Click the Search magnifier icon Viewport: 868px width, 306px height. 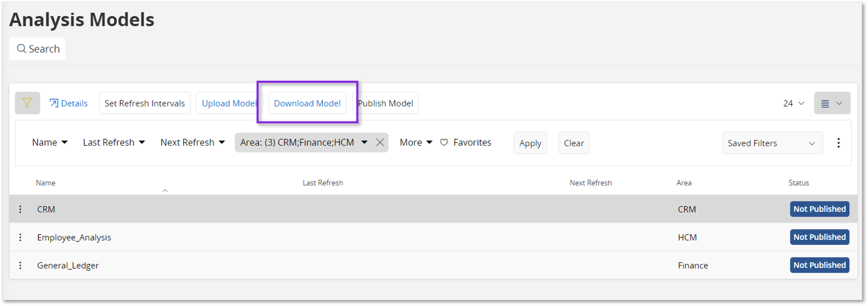click(x=21, y=49)
